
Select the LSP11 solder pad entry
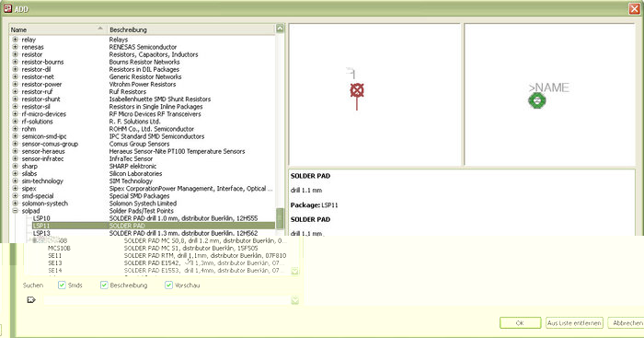click(x=154, y=226)
